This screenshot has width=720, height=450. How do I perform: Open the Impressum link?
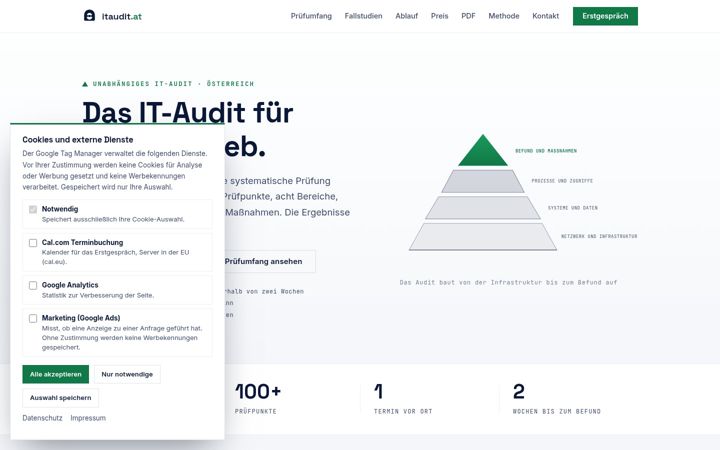pyautogui.click(x=88, y=418)
